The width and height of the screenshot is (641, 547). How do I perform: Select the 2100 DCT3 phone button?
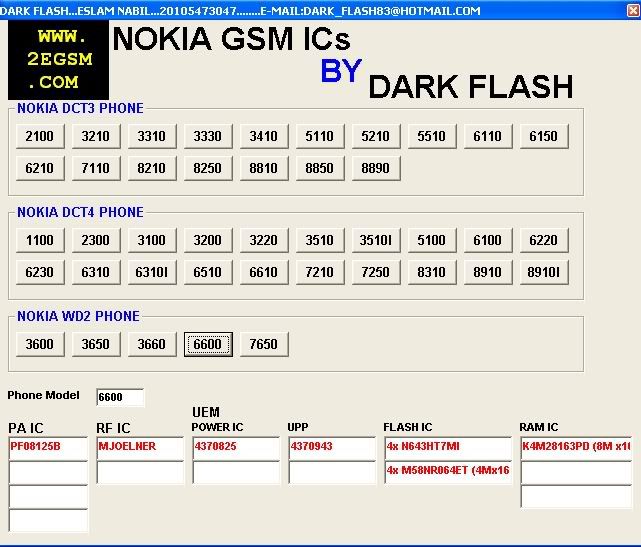click(x=40, y=136)
